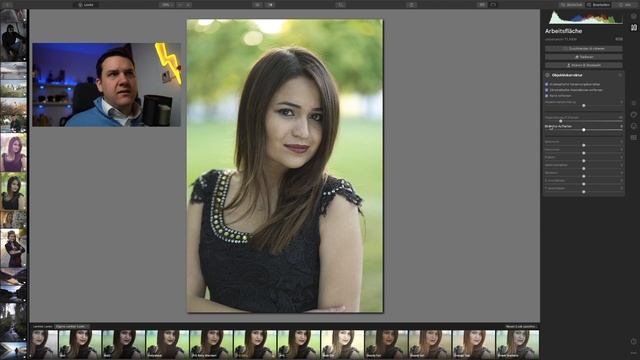Image resolution: width=640 pixels, height=360 pixels.
Task: Click the Arbeitsfläche panel title
Action: pos(563,31)
